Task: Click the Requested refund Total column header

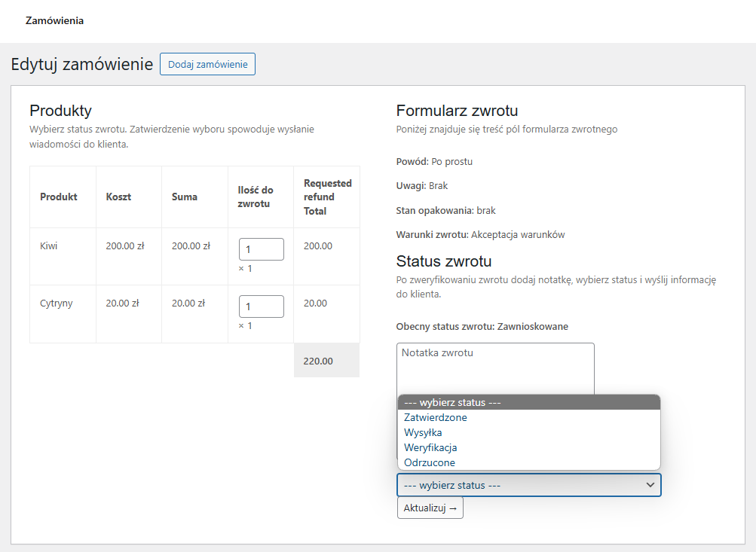Action: click(x=327, y=197)
